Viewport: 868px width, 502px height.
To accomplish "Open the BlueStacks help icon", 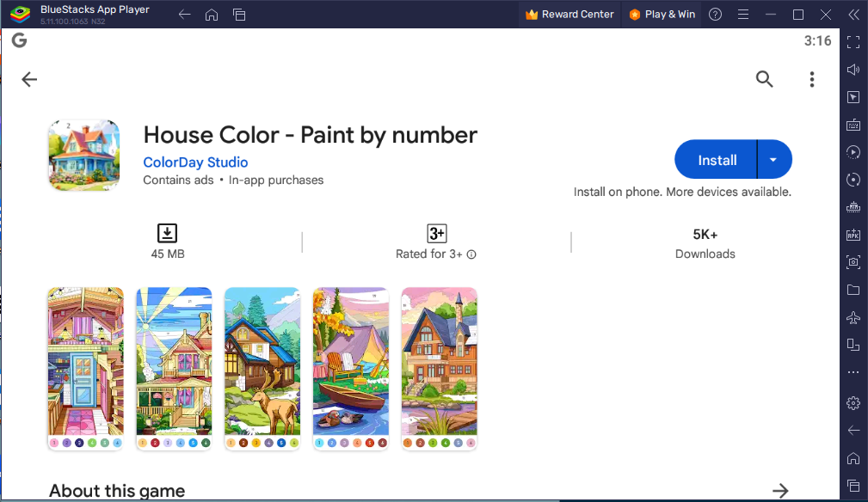I will (x=715, y=15).
